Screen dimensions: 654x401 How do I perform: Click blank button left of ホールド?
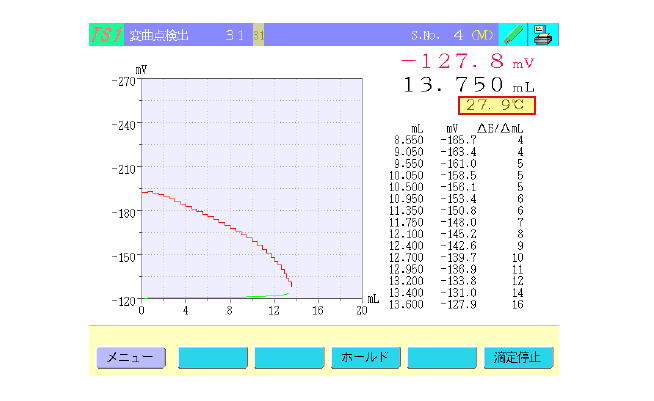point(289,357)
